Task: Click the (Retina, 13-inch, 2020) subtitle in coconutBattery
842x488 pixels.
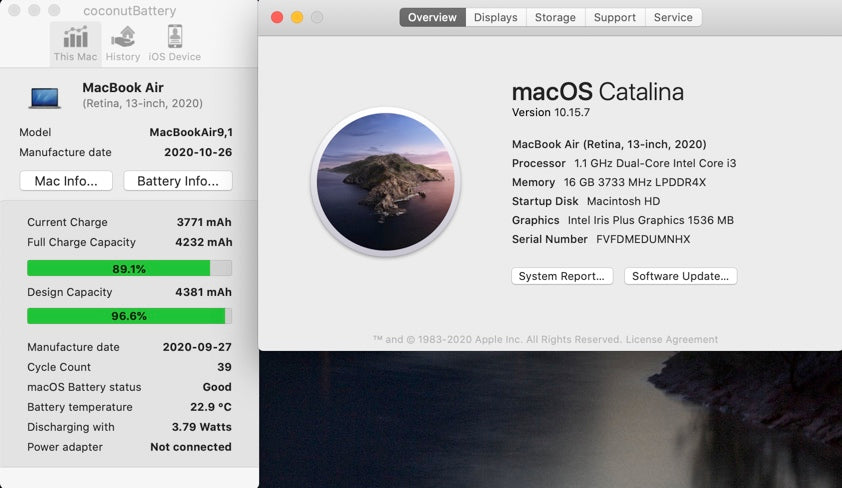Action: pyautogui.click(x=142, y=103)
